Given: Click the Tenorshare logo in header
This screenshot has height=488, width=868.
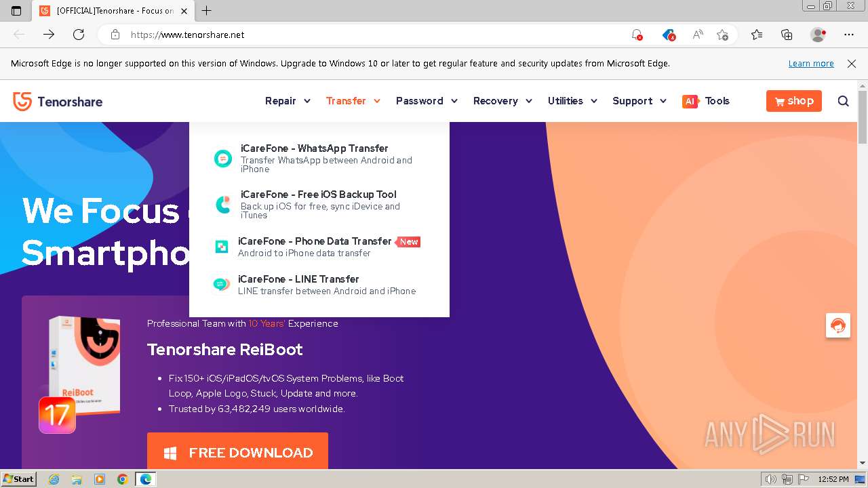Looking at the screenshot, I should [x=58, y=102].
